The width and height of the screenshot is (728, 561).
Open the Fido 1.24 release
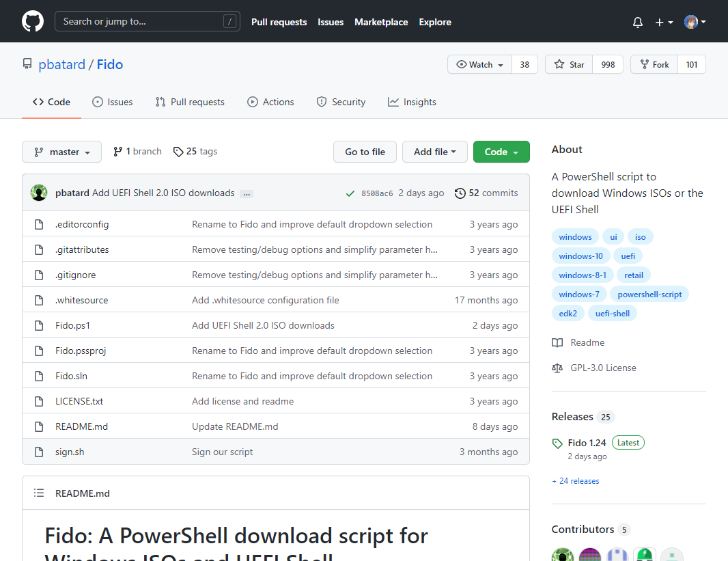click(x=587, y=443)
